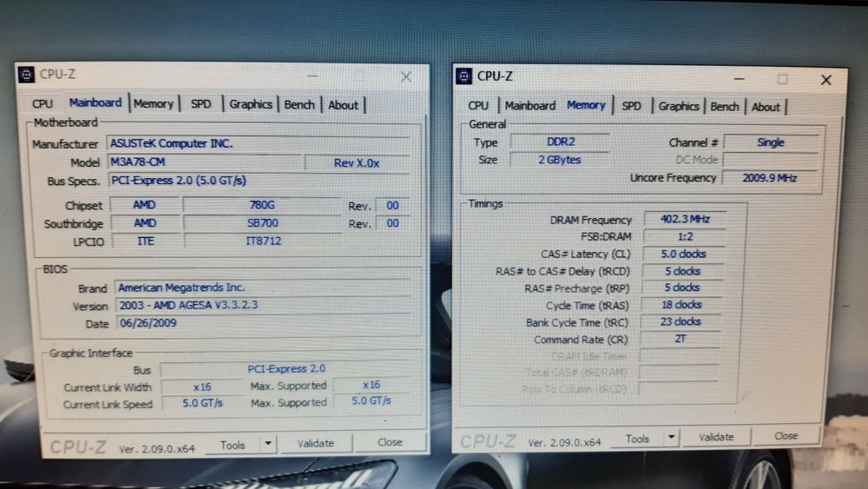
Task: Close the right CPU-Z Memory window with X
Action: [826, 80]
